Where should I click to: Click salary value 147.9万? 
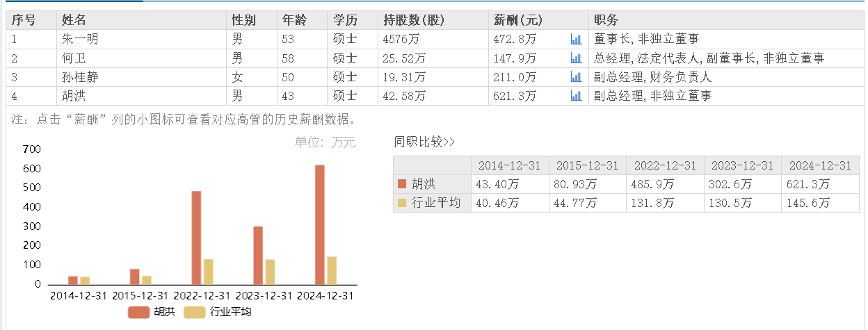pyautogui.click(x=515, y=58)
